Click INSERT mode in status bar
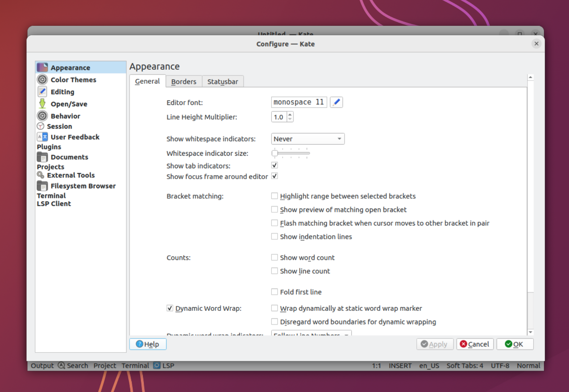This screenshot has height=392, width=569. [x=400, y=366]
